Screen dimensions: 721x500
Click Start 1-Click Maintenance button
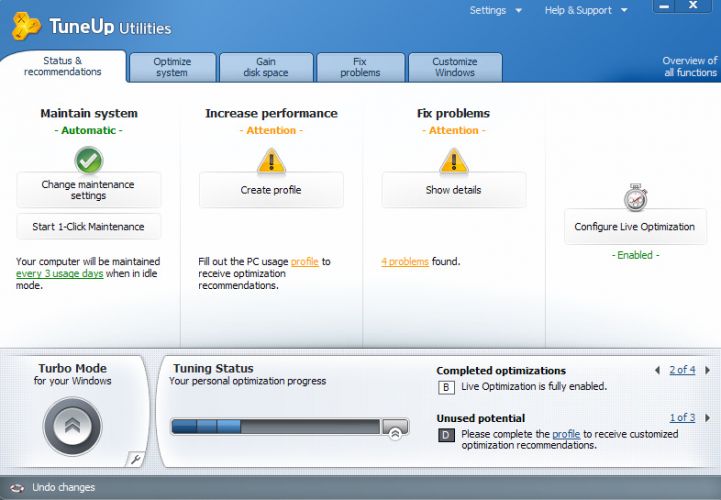(88, 227)
